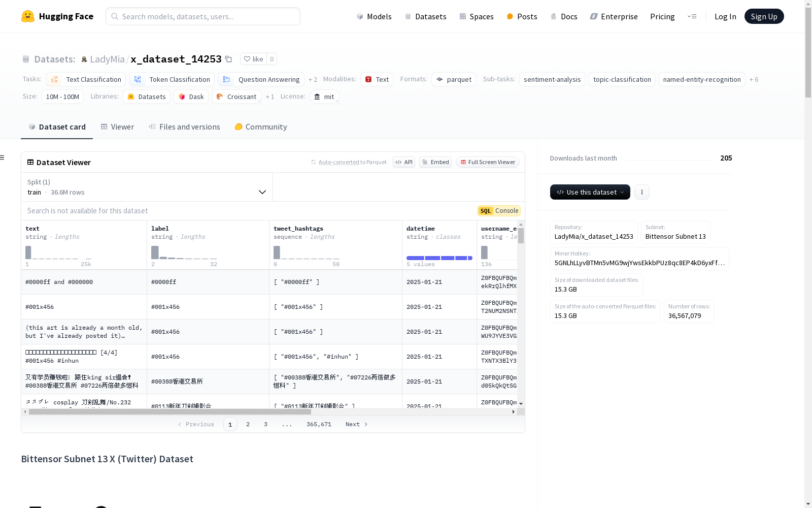Click the '#0000ff and #000000' text cell
The height and width of the screenshot is (508, 812).
84,282
